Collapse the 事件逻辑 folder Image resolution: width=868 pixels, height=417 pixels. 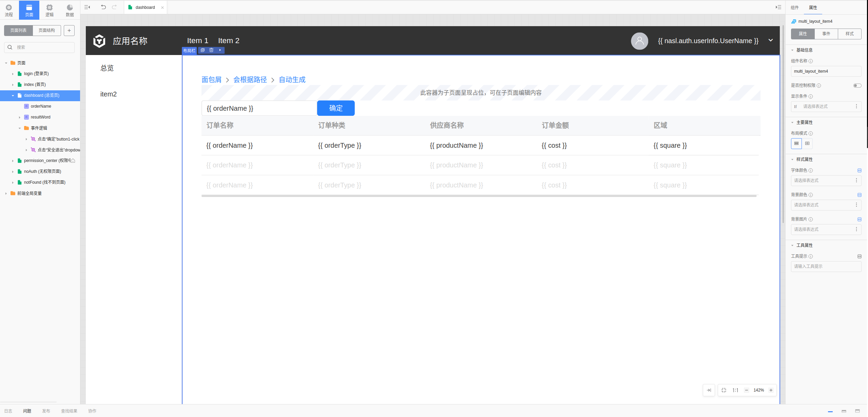(x=20, y=128)
